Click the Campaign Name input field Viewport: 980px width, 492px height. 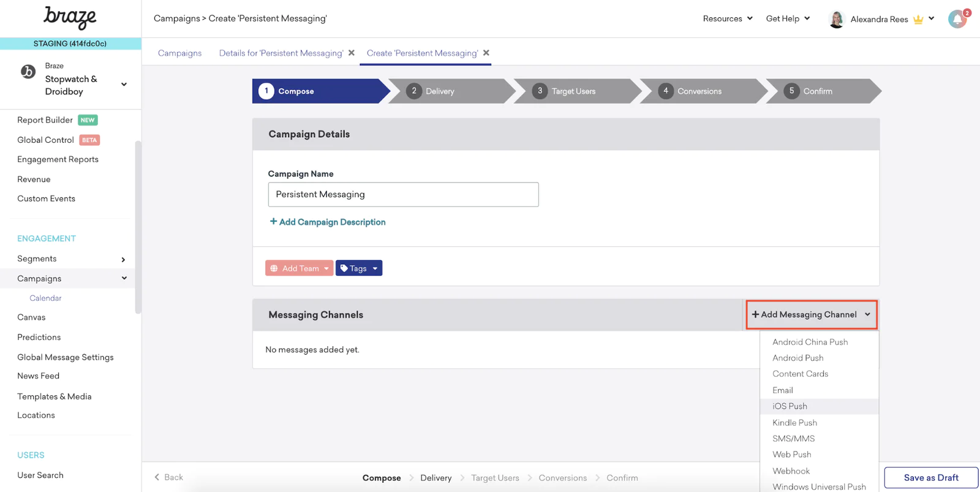(403, 194)
